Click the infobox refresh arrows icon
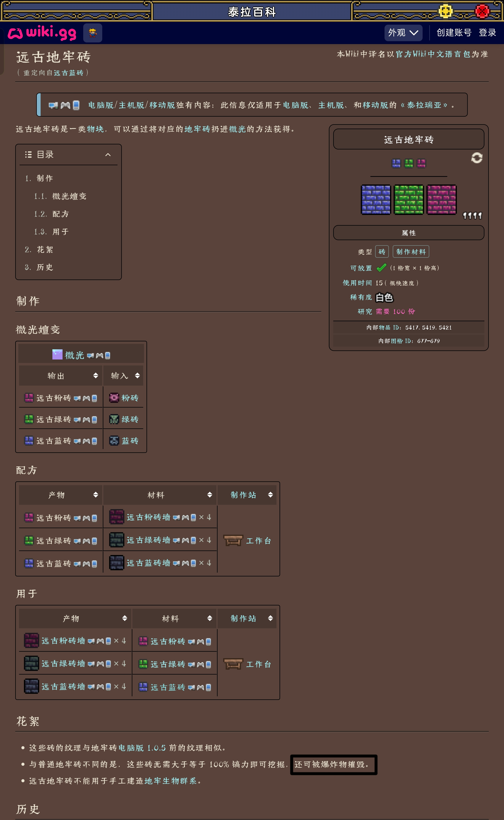 coord(477,158)
